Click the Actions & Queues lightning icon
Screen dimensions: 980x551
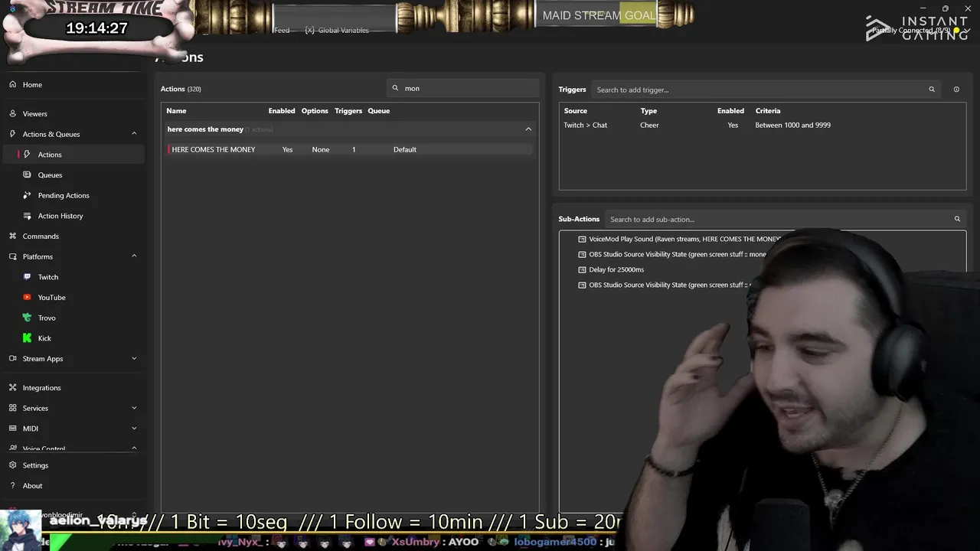(12, 134)
